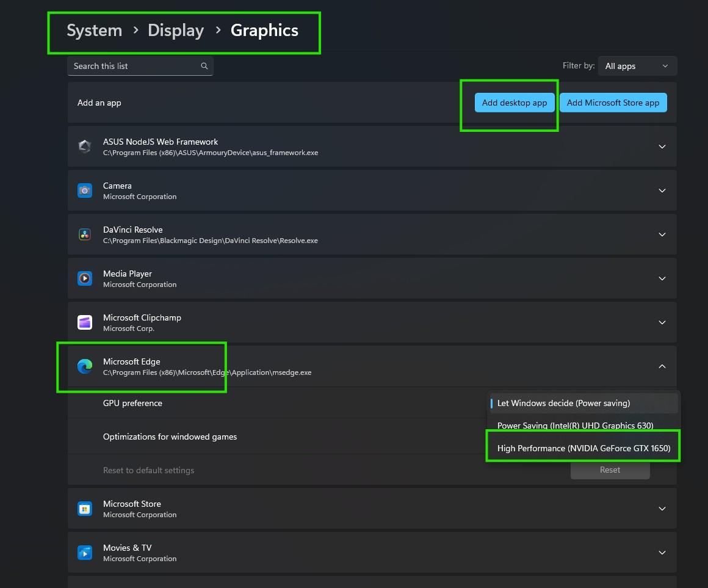Click the ASUS NodeJS Web Framework icon
Screen dimensions: 708x588
tap(85, 147)
